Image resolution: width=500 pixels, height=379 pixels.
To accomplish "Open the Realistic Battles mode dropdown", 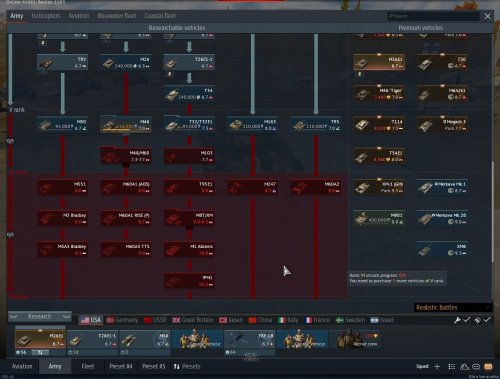I will point(453,307).
